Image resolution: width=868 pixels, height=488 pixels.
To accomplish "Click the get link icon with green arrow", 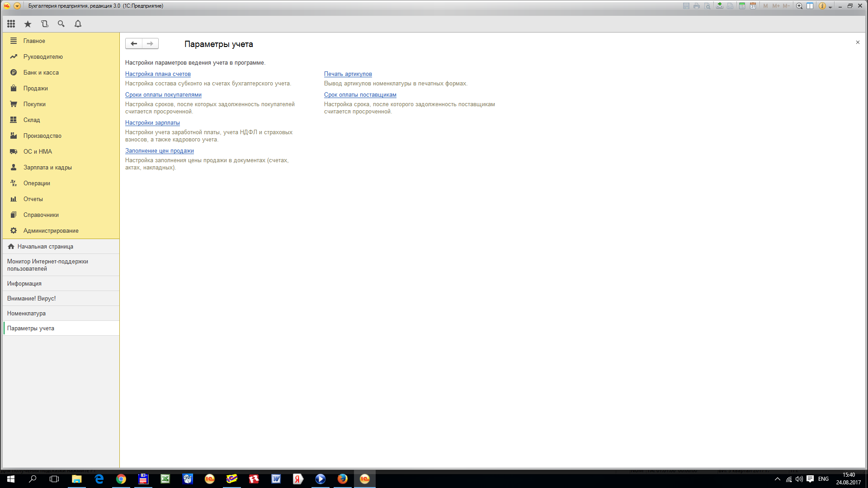I will click(x=719, y=6).
